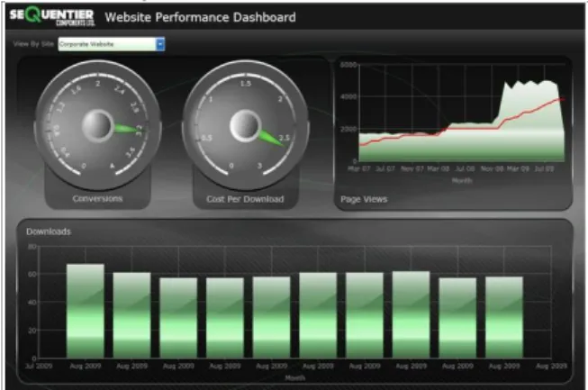Click the Jul 09 label on Page Views axis
Image resolution: width=588 pixels, height=390 pixels.
coord(544,168)
